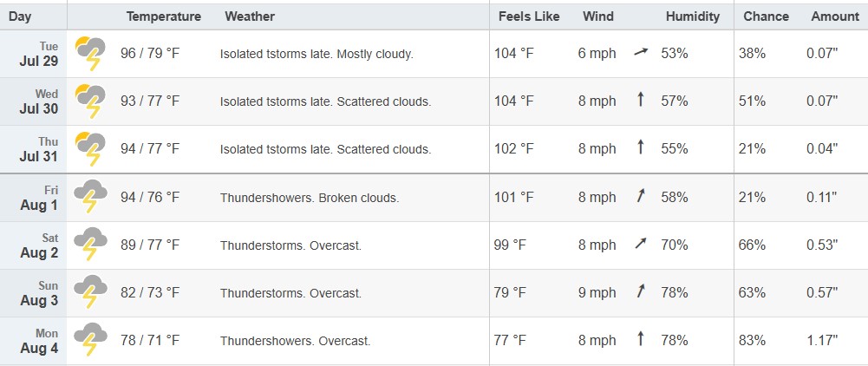This screenshot has height=366, width=868.
Task: Click the Aug 3 thunderstorm cloud icon
Action: 90,292
